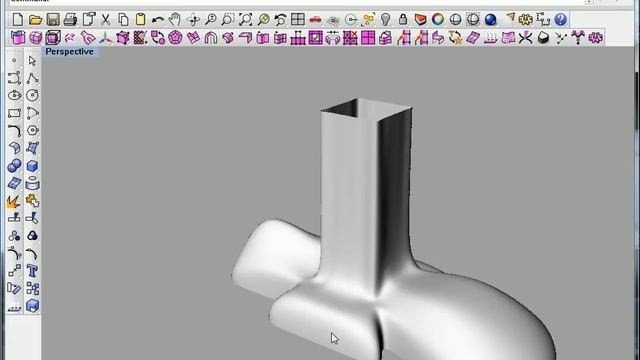The width and height of the screenshot is (640, 360).
Task: Click the Zoom extents icon
Action: (x=246, y=19)
